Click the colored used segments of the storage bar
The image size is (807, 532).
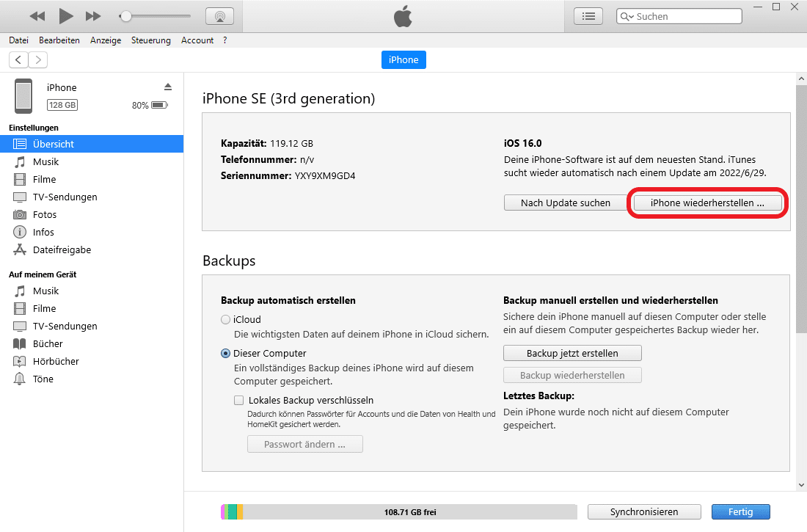point(232,512)
